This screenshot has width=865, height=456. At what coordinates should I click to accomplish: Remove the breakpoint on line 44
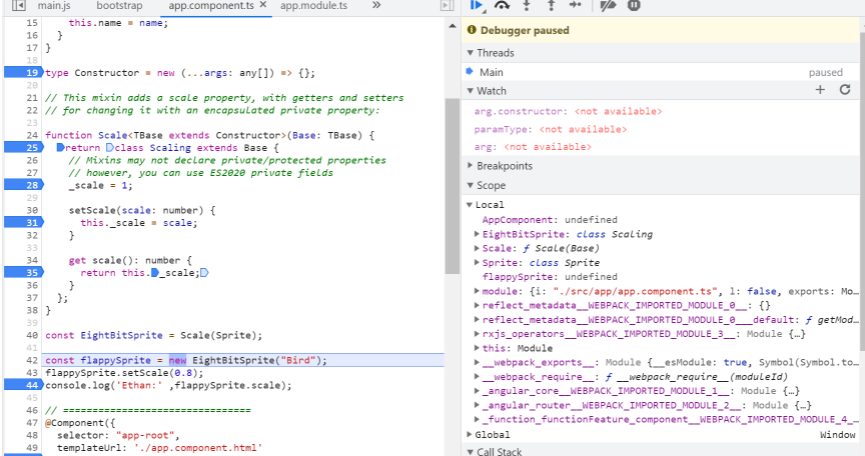click(22, 385)
